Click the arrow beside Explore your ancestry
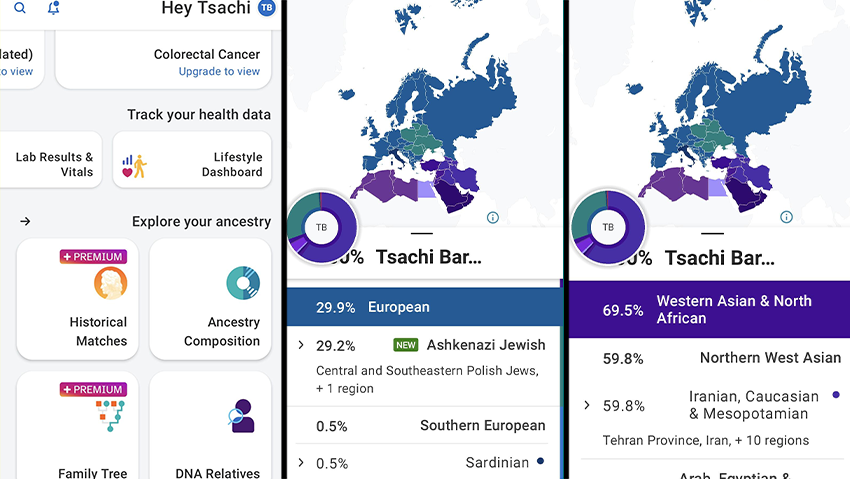The height and width of the screenshot is (479, 850). (25, 221)
